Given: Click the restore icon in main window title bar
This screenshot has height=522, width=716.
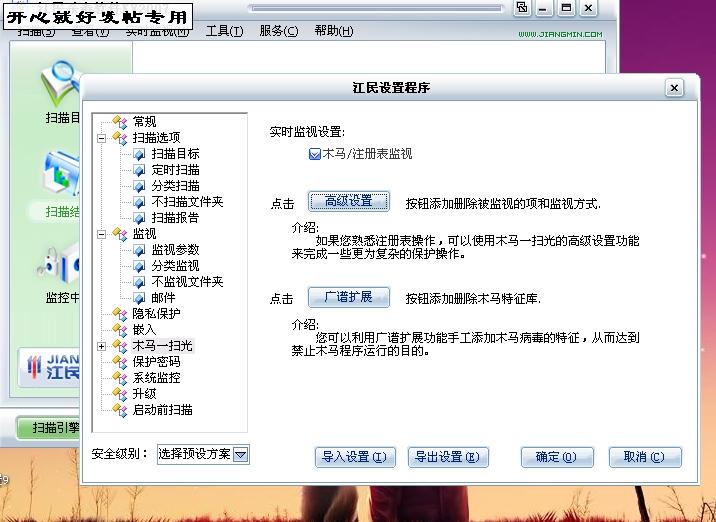Looking at the screenshot, I should pos(522,8).
